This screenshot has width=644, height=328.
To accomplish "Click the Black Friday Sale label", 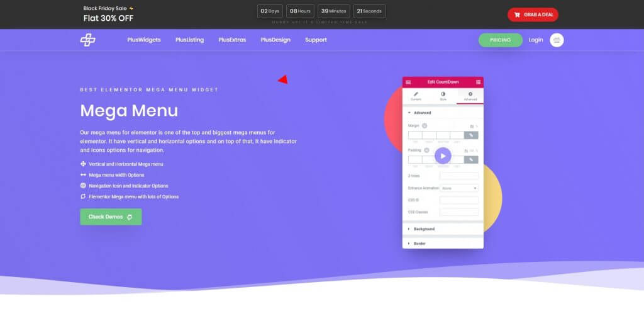I will click(x=105, y=8).
